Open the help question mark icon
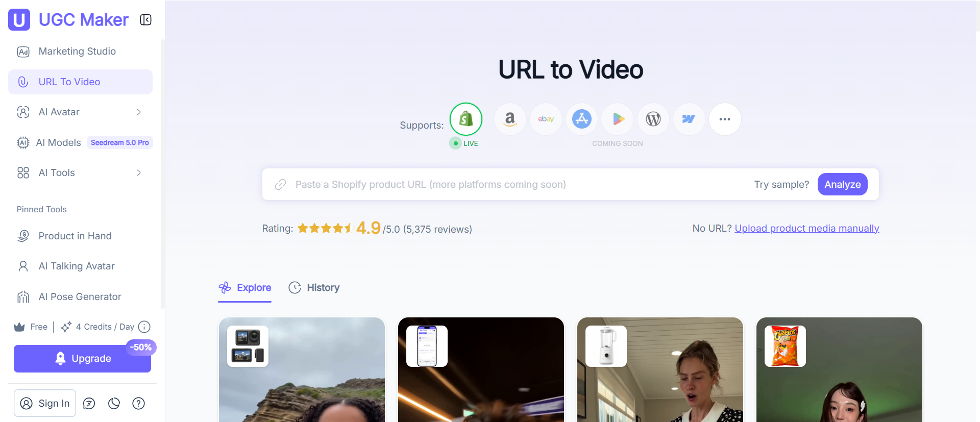The width and height of the screenshot is (980, 422). click(138, 404)
